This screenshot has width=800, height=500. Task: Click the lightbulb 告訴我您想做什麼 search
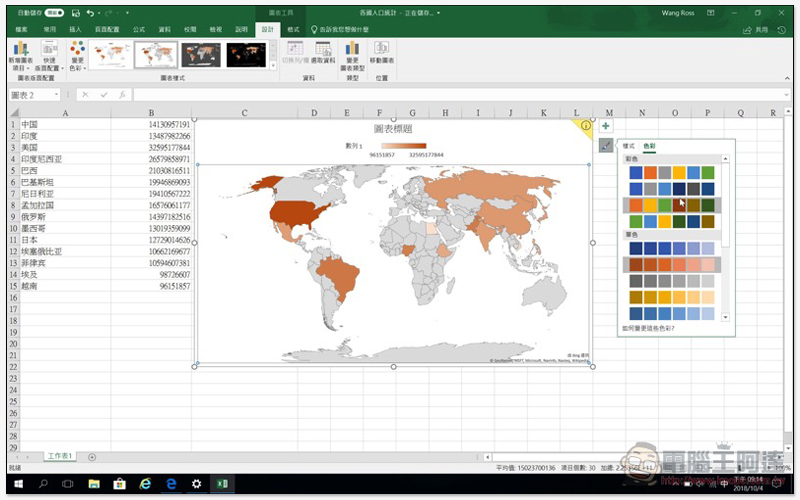coord(340,30)
